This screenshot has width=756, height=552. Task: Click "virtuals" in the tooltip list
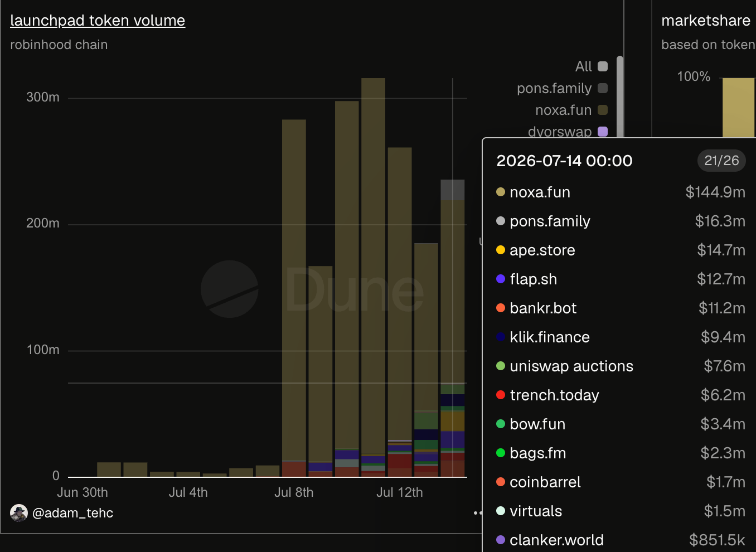coord(536,511)
